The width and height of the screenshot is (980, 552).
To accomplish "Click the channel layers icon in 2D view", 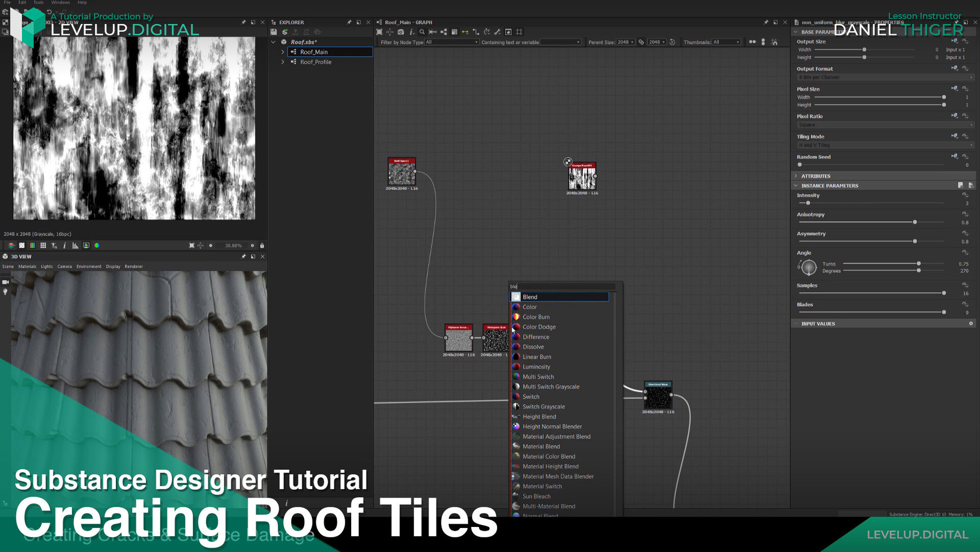I will click(x=11, y=246).
